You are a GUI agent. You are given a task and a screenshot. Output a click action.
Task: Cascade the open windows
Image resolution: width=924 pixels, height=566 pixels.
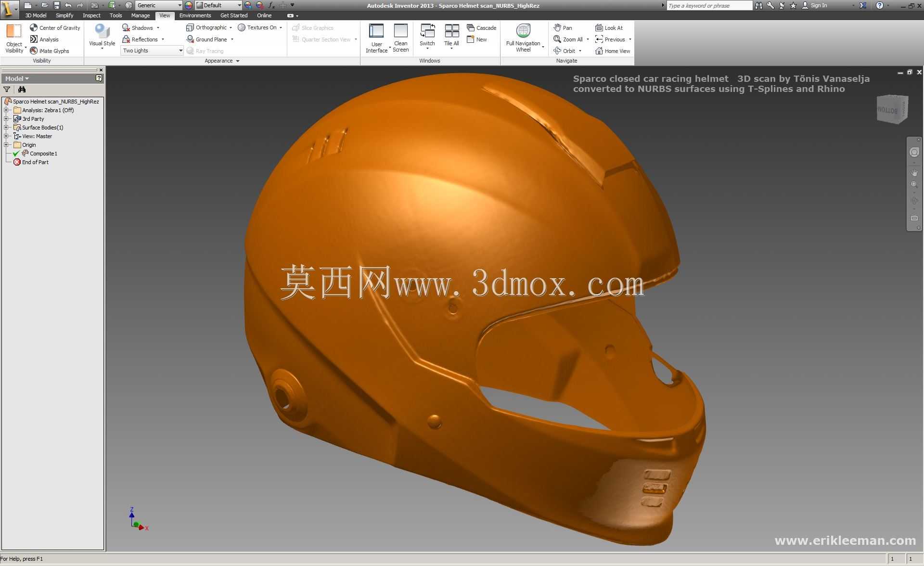coord(481,28)
